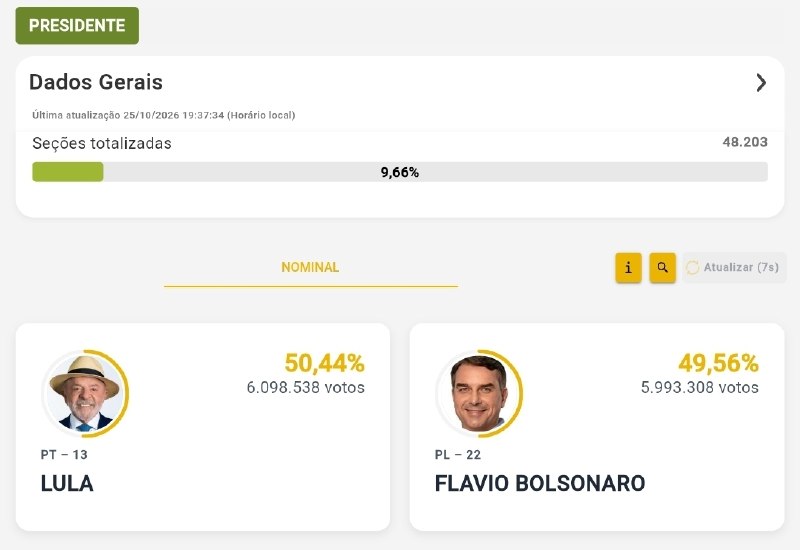Click the 6.098.538 votos count
This screenshot has height=550, width=800.
coord(306,388)
